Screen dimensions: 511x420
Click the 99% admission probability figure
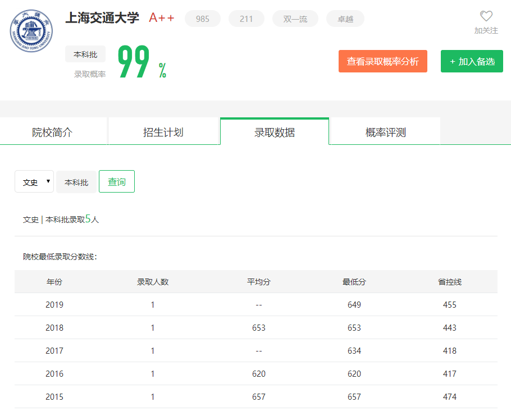click(142, 62)
